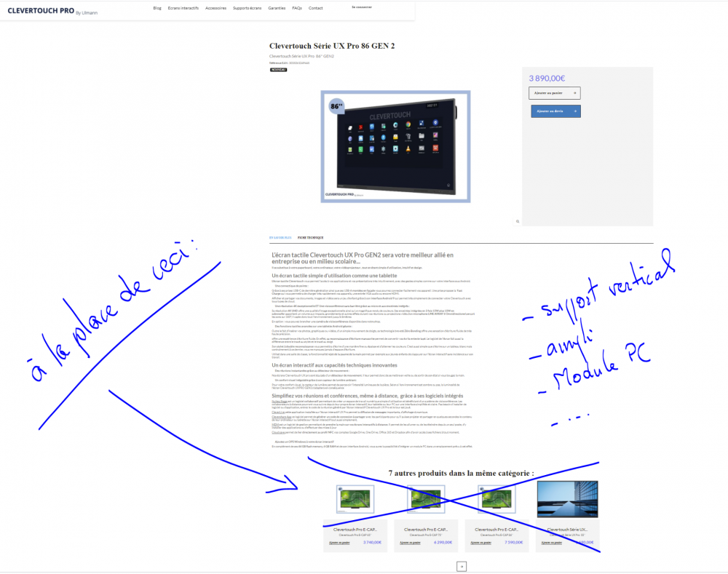This screenshot has width=728, height=574.
Task: Add the 3 740,00€ E-CAP to cart
Action: click(339, 543)
